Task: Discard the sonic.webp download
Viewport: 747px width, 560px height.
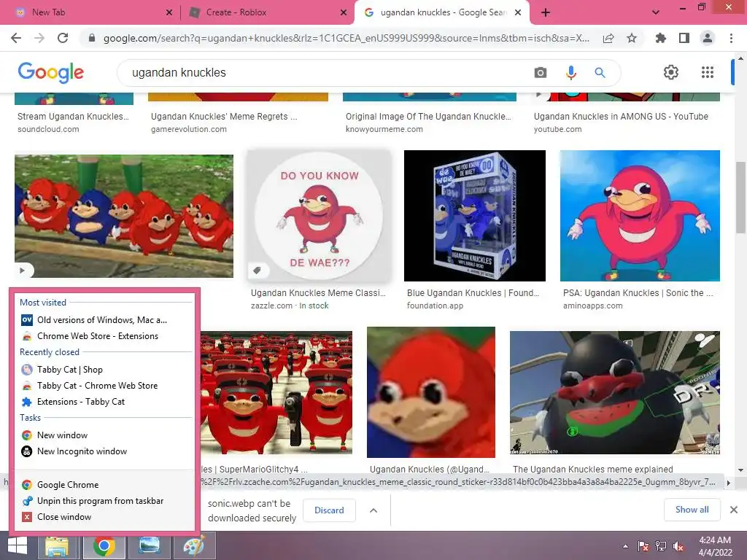Action: coord(329,510)
